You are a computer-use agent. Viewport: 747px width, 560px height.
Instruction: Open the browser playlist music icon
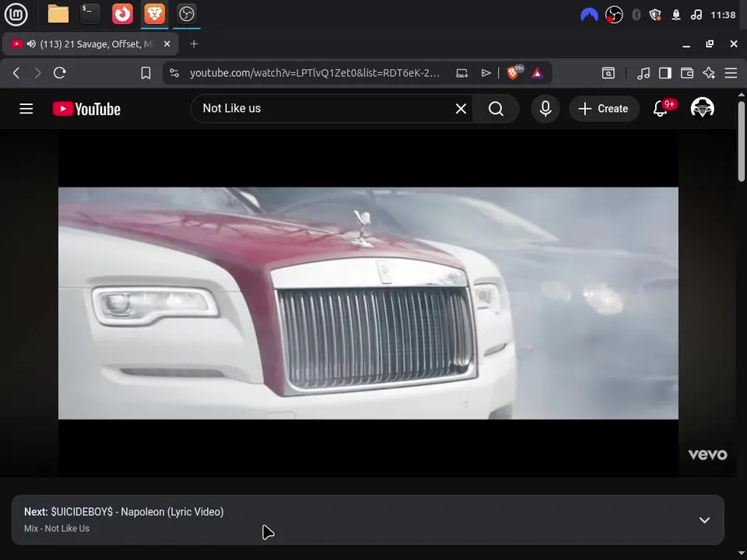[644, 73]
